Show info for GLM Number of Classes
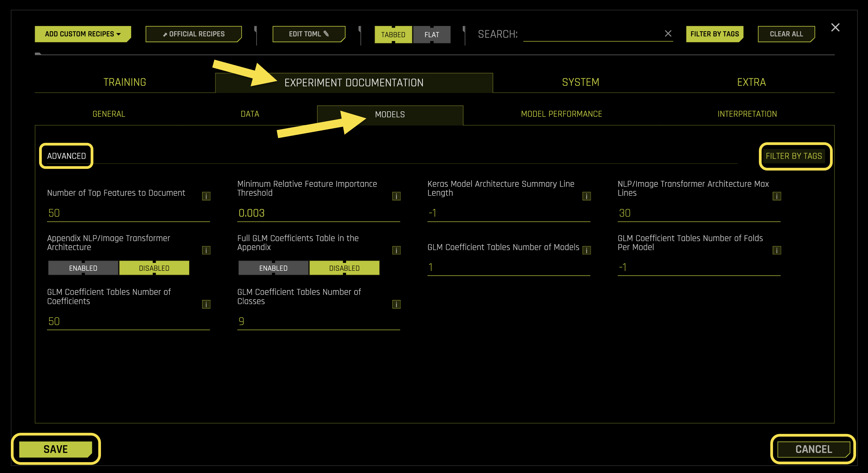The width and height of the screenshot is (868, 473). [x=396, y=304]
